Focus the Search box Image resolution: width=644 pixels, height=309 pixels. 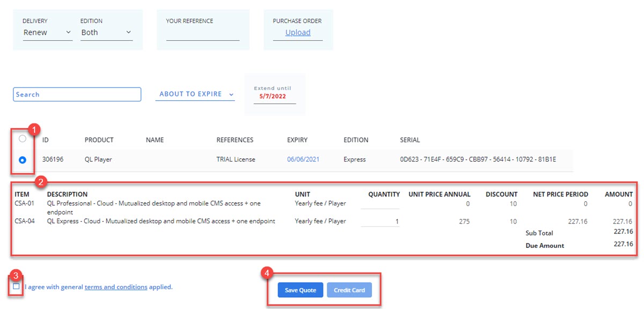point(77,94)
